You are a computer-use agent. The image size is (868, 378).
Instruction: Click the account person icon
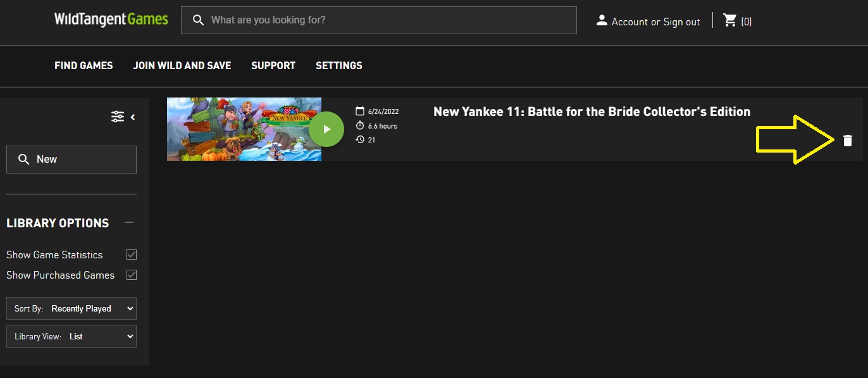[x=602, y=21]
